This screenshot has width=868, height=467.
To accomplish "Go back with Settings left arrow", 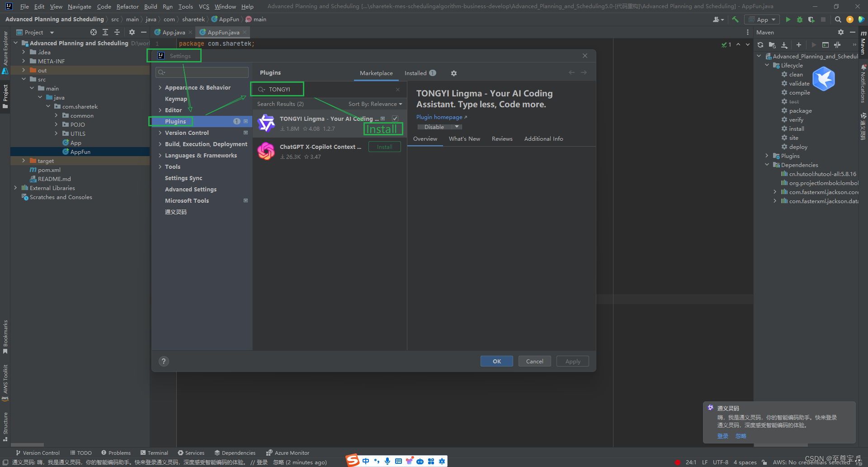I will (x=572, y=72).
